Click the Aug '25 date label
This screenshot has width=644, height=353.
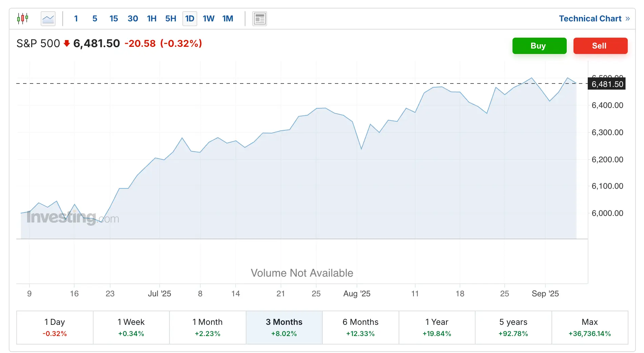tap(357, 294)
